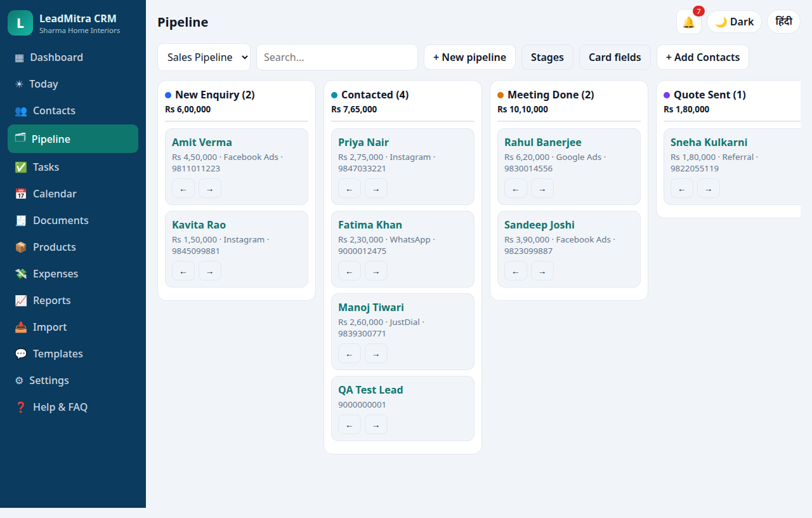Click the pipeline Search field

[337, 57]
